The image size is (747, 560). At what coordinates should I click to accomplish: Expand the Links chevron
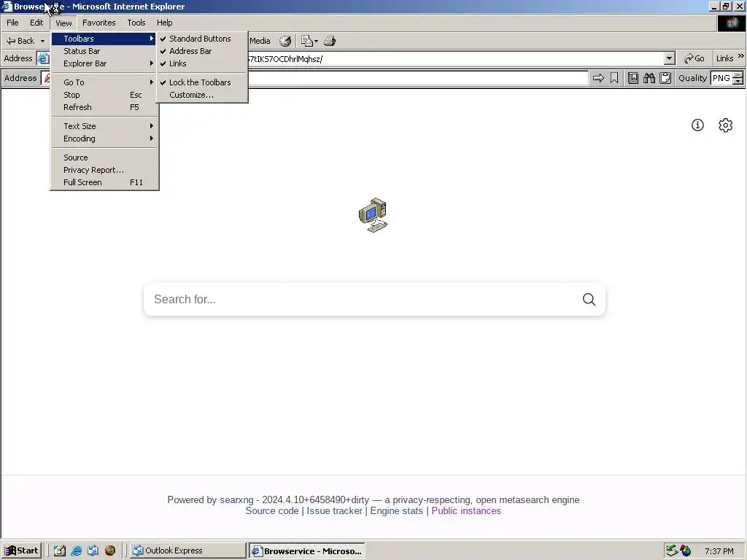pyautogui.click(x=741, y=56)
